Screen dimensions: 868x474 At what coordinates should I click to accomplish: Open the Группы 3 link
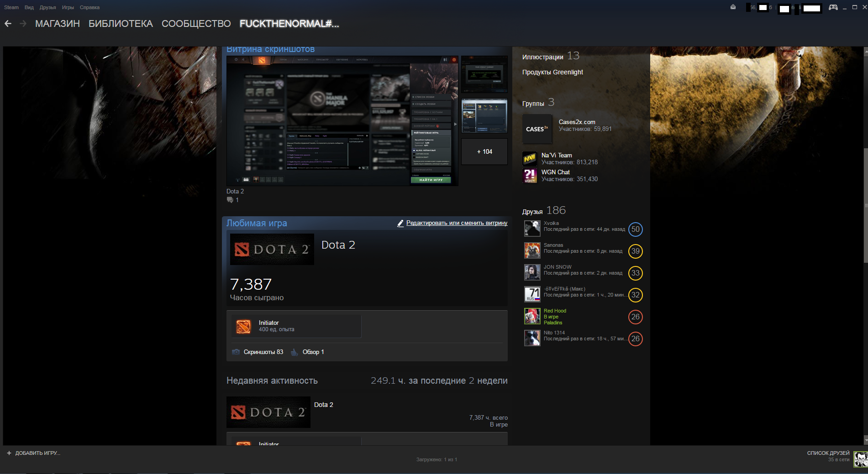[x=538, y=103]
